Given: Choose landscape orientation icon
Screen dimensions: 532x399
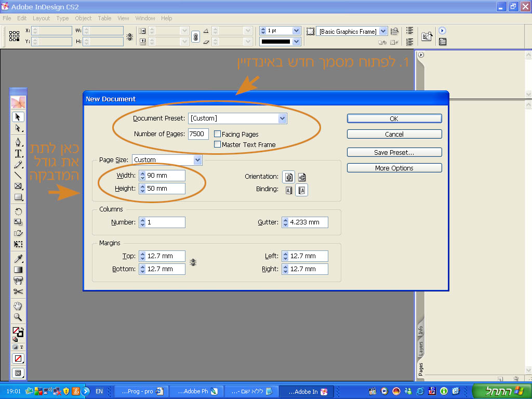Looking at the screenshot, I should tap(302, 177).
